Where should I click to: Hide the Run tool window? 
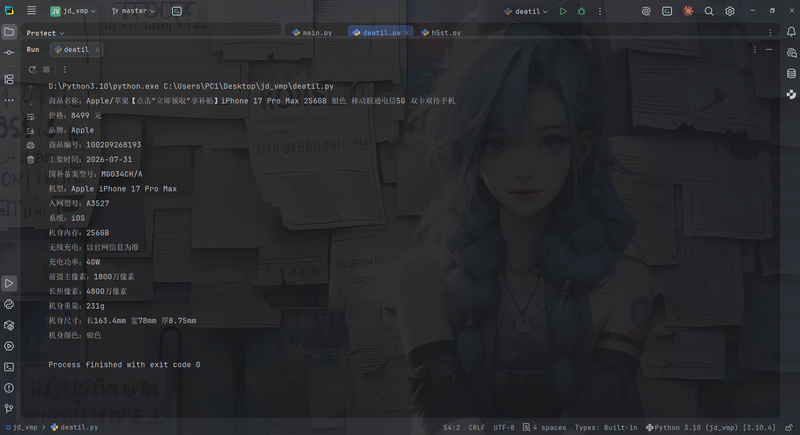point(769,49)
